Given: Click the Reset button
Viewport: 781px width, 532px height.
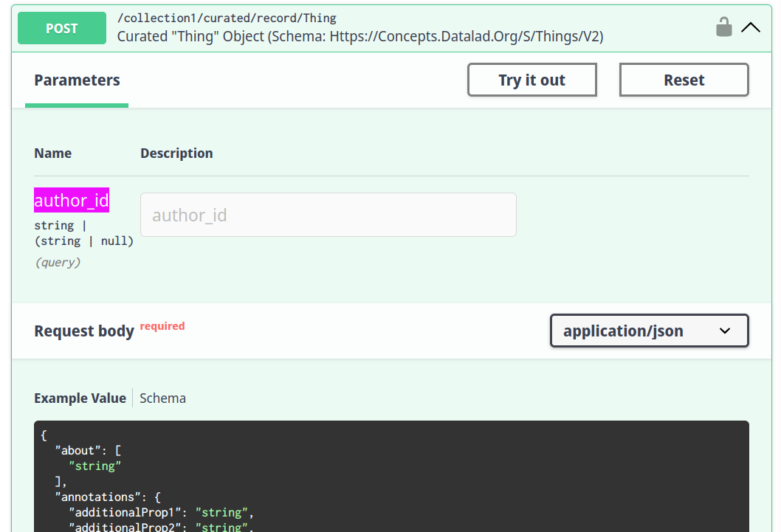Looking at the screenshot, I should (684, 80).
